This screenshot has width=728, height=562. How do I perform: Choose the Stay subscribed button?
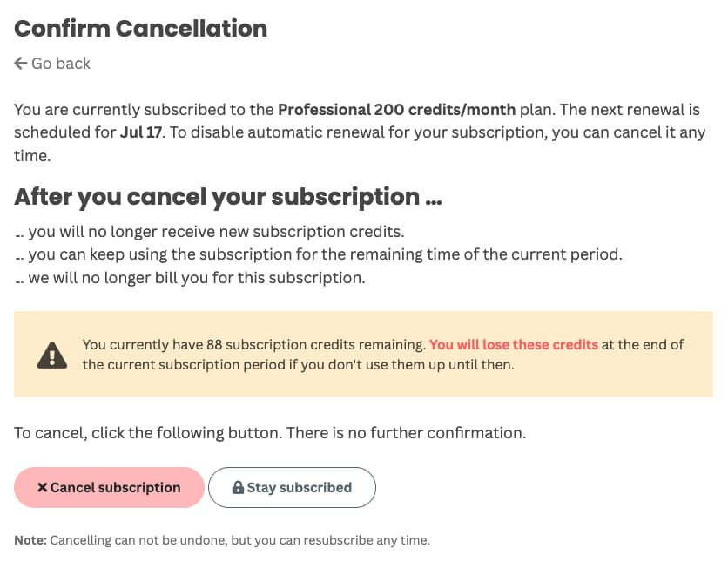coord(292,488)
